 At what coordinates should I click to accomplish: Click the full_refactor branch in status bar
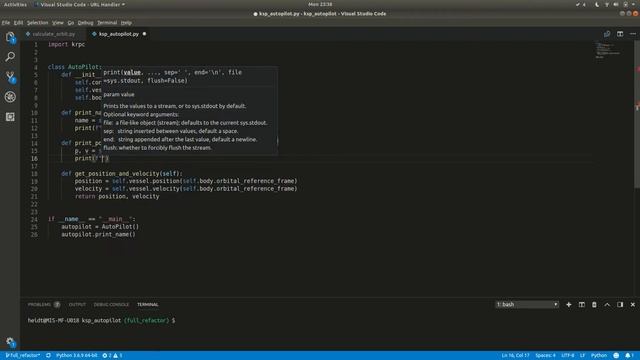coord(22,356)
